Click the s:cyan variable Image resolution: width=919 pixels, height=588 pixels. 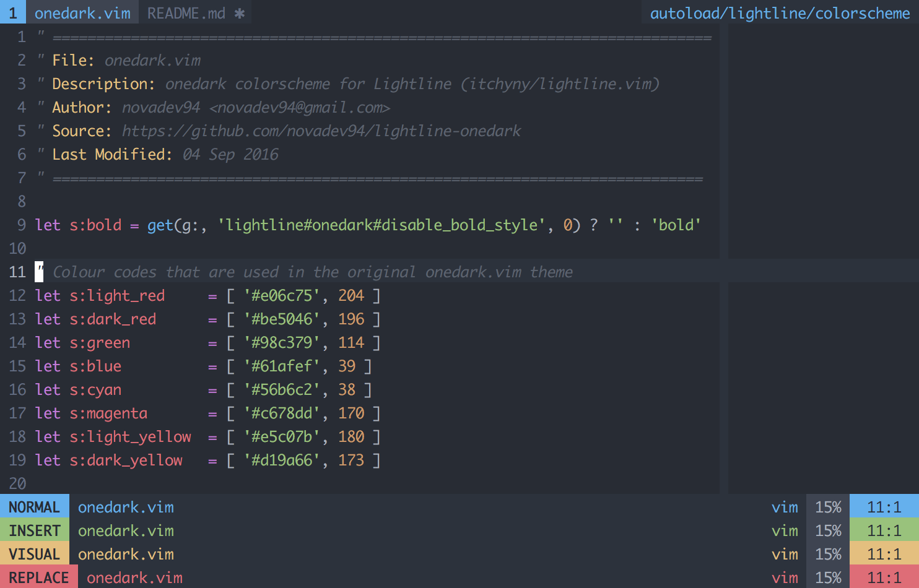pyautogui.click(x=95, y=389)
